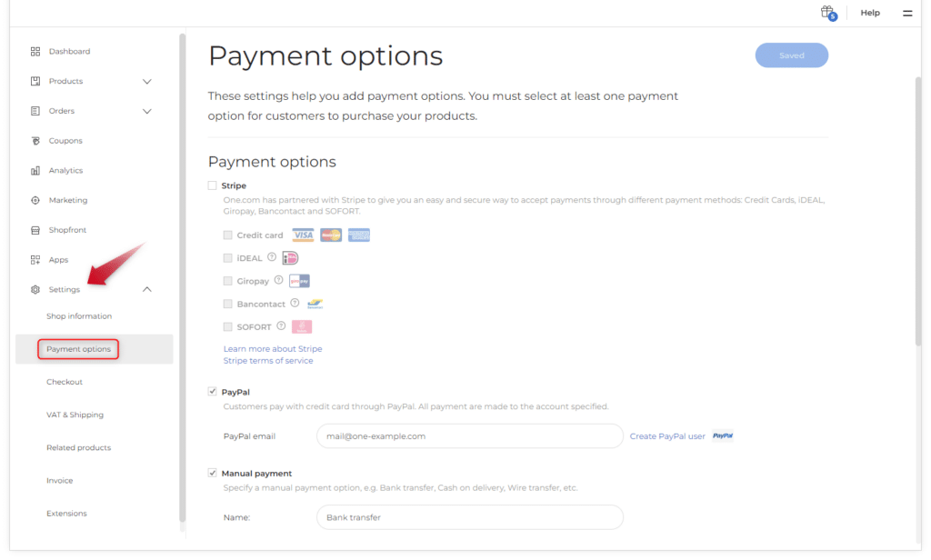The width and height of the screenshot is (931, 560).
Task: Open Learn more about Stripe link
Action: [x=273, y=349]
